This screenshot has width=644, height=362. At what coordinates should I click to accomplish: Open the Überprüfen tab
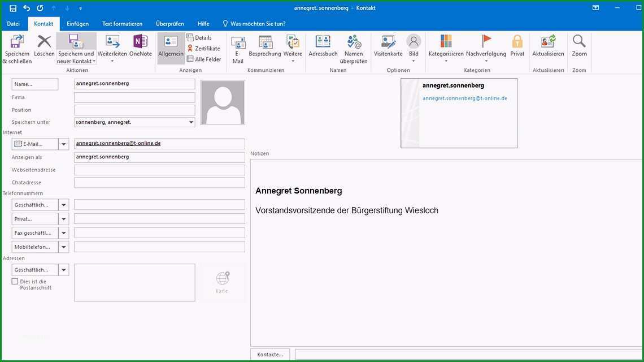[x=170, y=23]
